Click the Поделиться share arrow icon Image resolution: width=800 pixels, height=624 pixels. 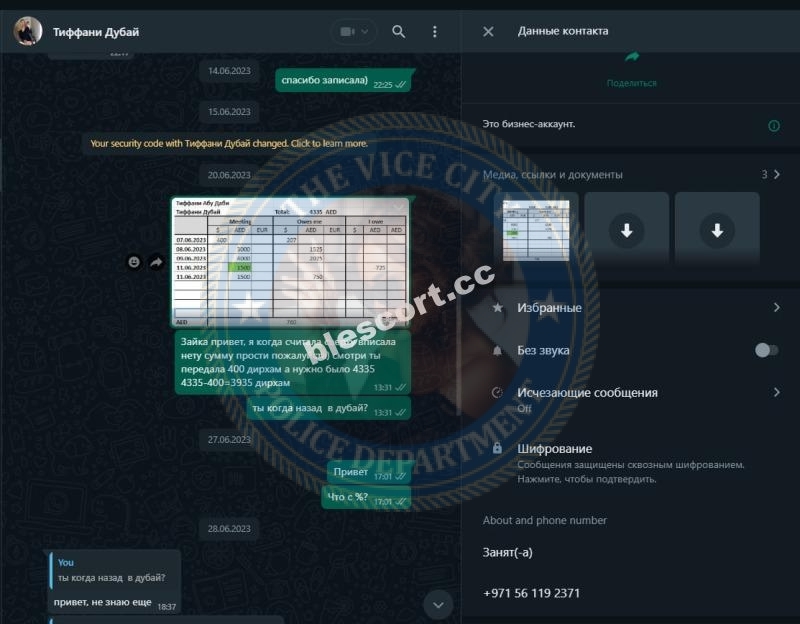click(632, 57)
